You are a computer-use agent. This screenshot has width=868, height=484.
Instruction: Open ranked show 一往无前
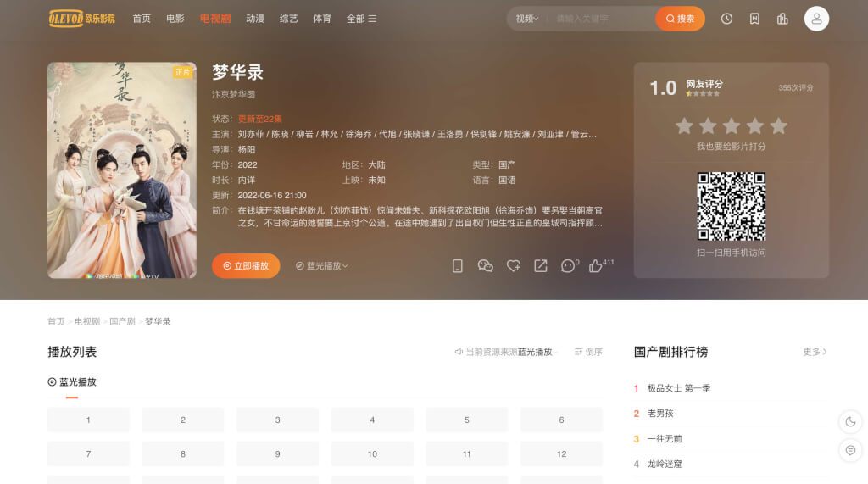click(x=665, y=439)
